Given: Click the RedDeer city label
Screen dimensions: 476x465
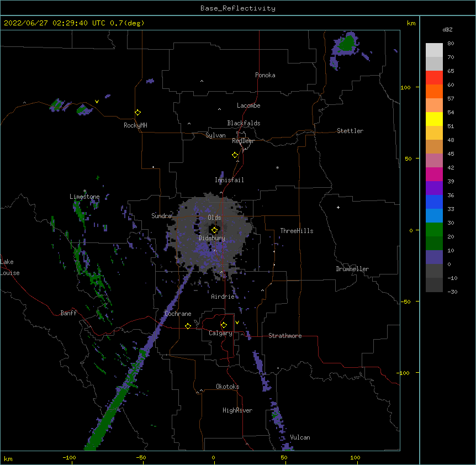Looking at the screenshot, I should click(243, 141).
